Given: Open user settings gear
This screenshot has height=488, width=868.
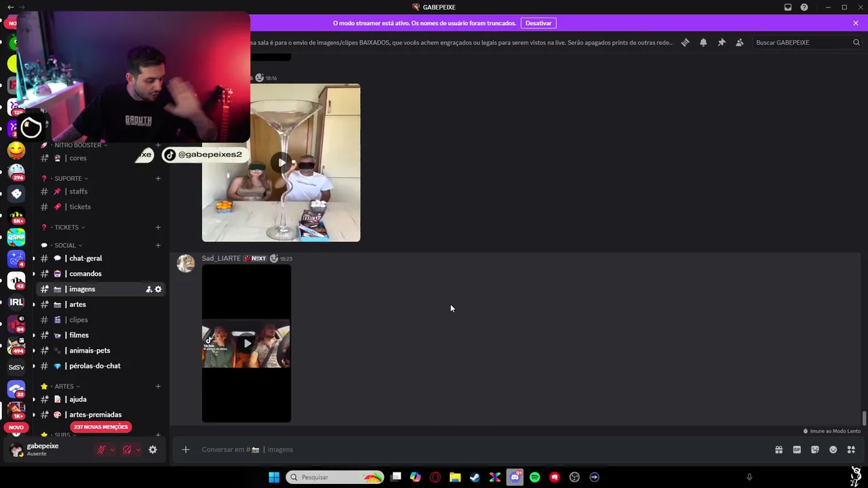Looking at the screenshot, I should coord(153,449).
